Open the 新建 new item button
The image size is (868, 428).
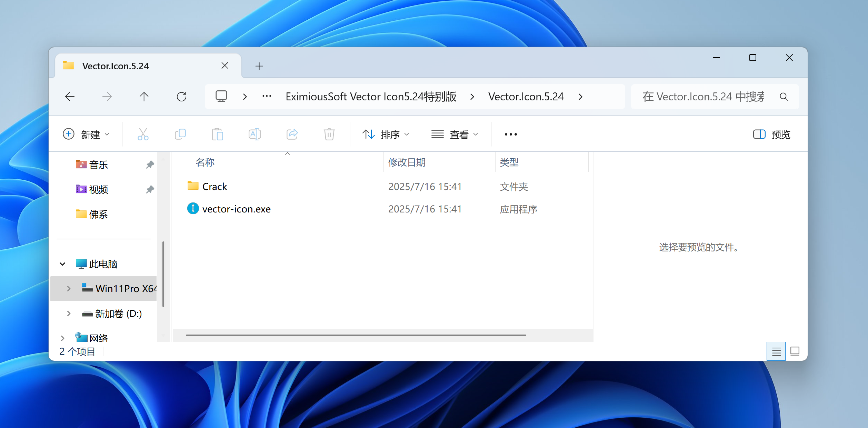point(86,134)
